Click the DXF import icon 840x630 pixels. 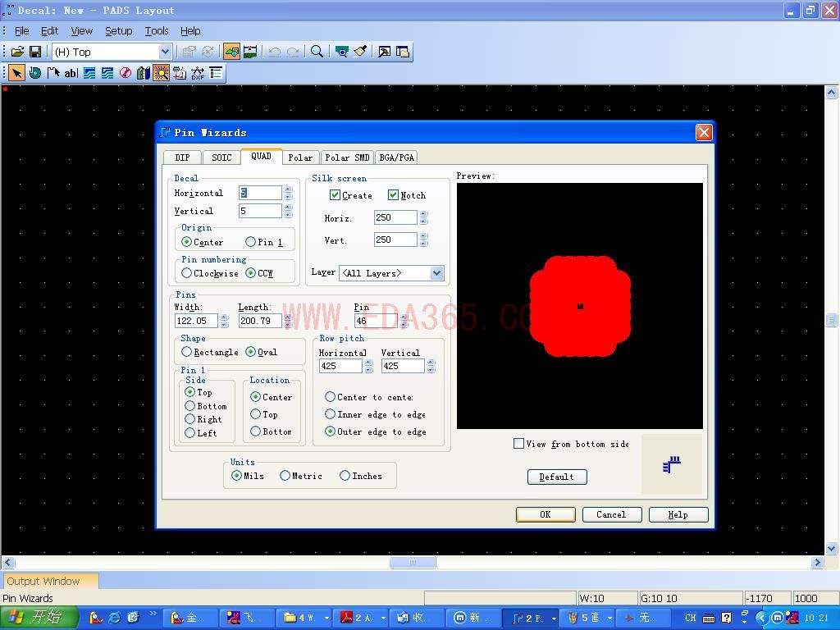tap(198, 73)
